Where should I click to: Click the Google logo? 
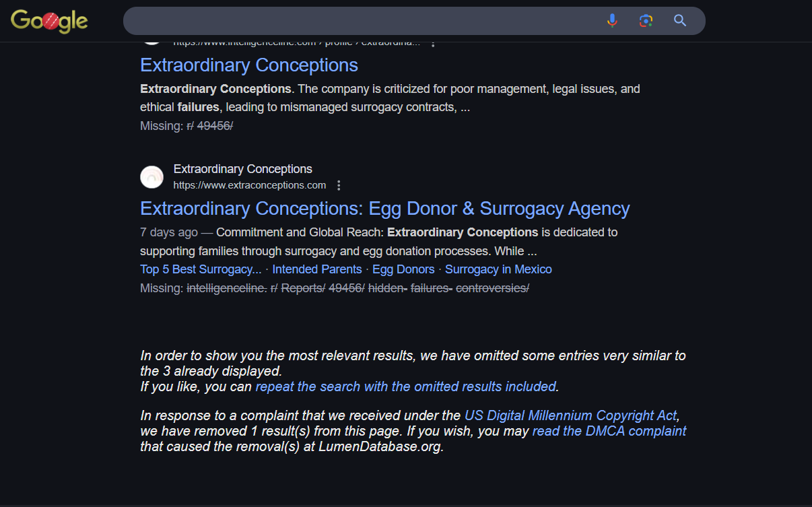click(49, 21)
